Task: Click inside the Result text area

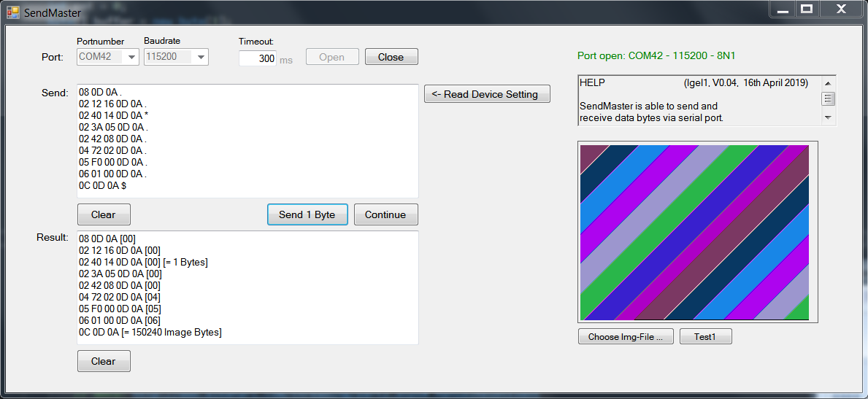Action: coord(247,288)
